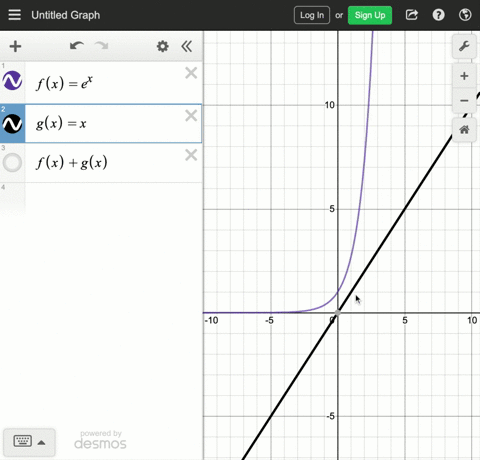Zoom out on the graph
Screen dimensions: 480x460
click(x=464, y=100)
